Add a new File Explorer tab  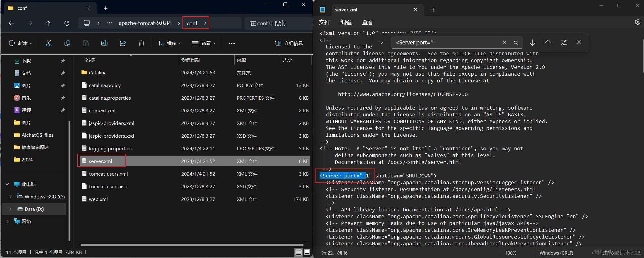tap(106, 8)
